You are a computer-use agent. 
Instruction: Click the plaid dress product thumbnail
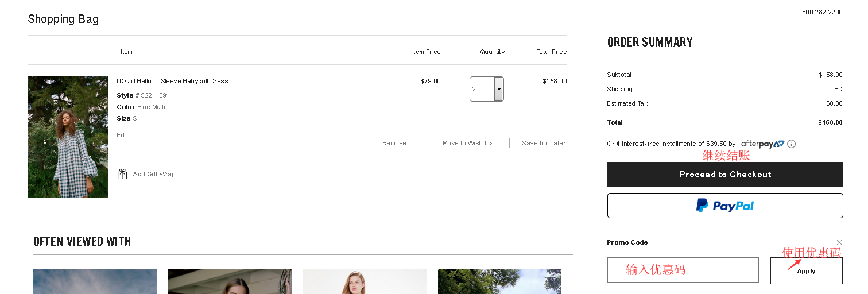pos(68,137)
